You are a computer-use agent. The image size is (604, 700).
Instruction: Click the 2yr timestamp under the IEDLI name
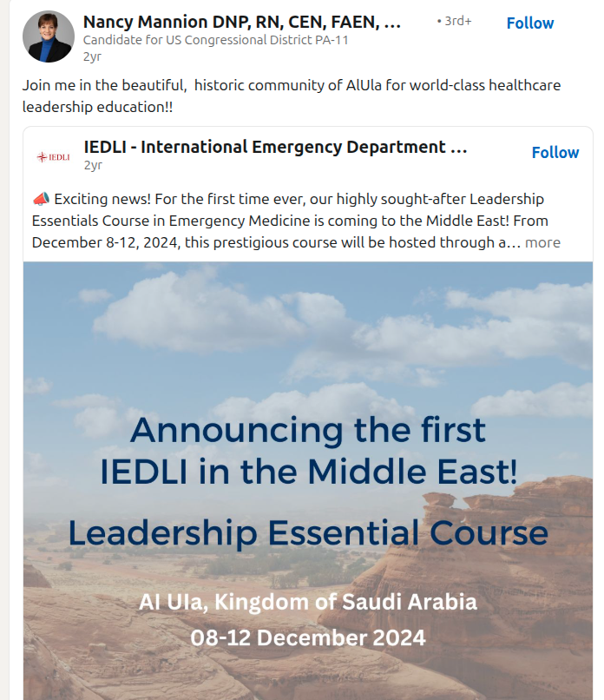[x=93, y=165]
